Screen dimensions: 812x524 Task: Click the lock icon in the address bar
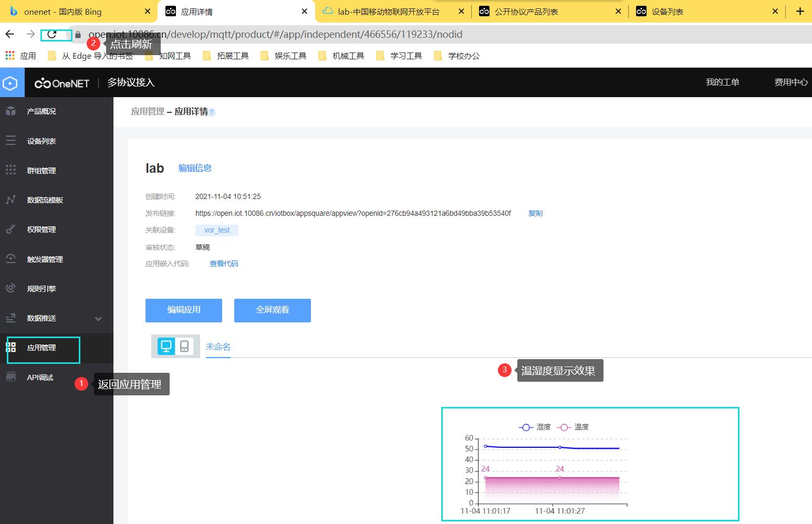coord(78,35)
